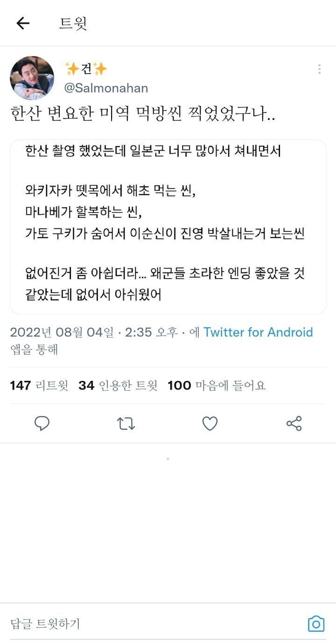Viewport: 336px width, 644px height.
Task: Open the quoted tweet card about 한산 촬영
Action: point(168,227)
